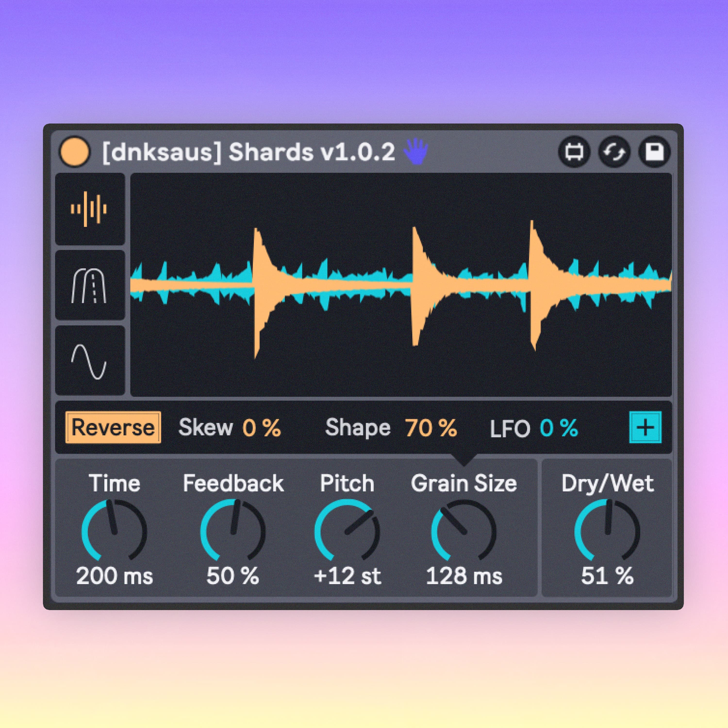Switch to the filter curves tab icon
The height and width of the screenshot is (728, 728).
coord(90,285)
